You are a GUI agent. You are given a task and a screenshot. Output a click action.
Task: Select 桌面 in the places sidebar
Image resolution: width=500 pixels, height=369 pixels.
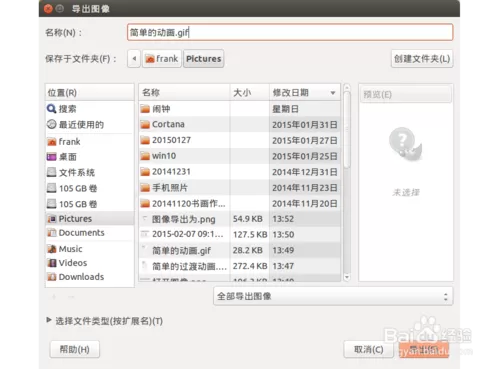[89, 157]
